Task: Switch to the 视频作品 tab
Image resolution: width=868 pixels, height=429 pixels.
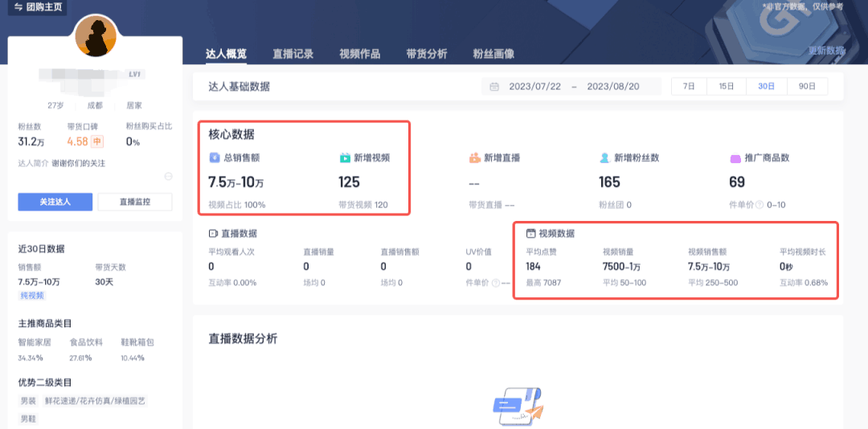Action: pos(360,55)
